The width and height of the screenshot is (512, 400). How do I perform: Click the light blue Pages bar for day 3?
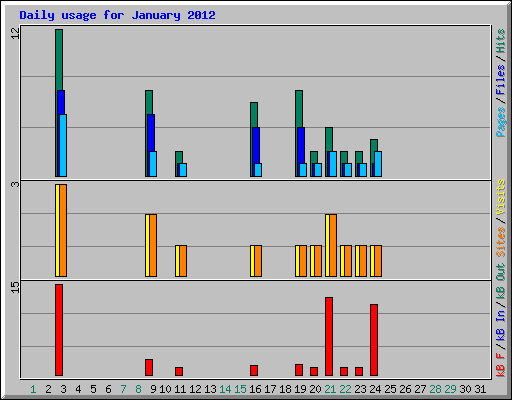[63, 145]
